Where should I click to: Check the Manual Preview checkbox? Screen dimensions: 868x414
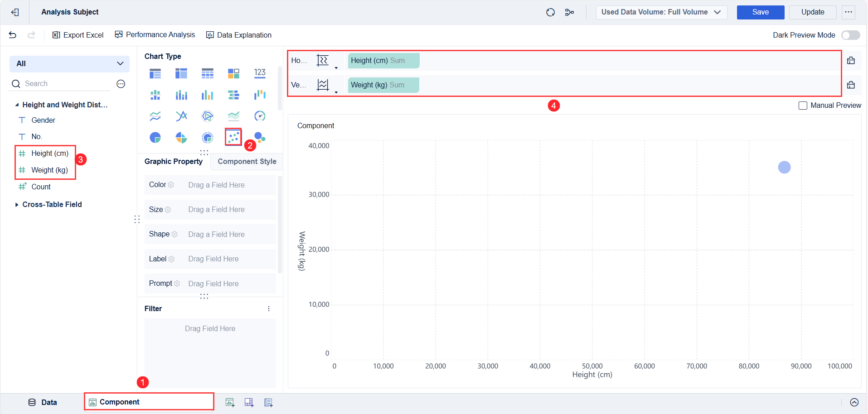803,106
